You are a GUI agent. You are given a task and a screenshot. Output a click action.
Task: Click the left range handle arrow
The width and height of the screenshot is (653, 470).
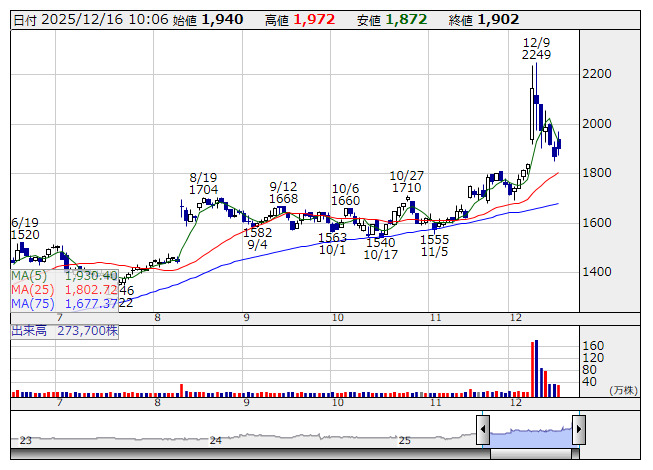(483, 431)
